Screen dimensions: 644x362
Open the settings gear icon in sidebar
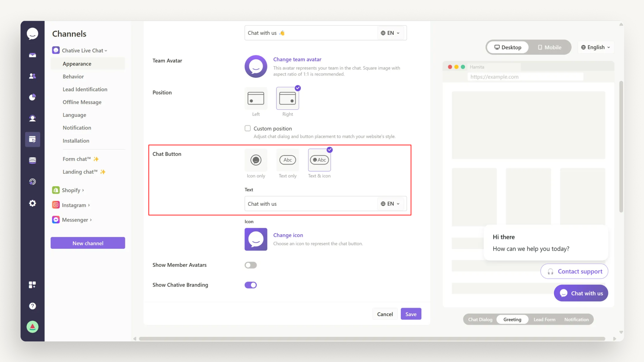[32, 203]
